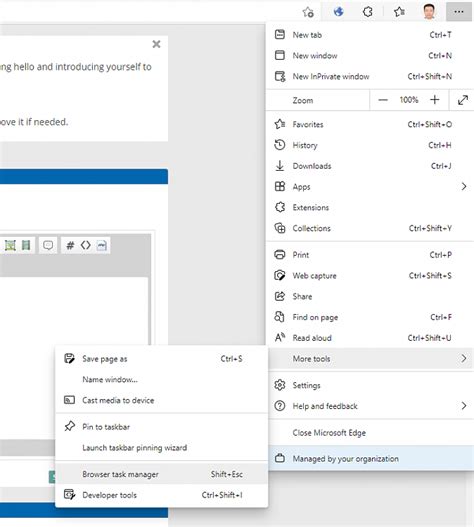Launch taskbar pinning wizard
The height and width of the screenshot is (527, 474).
[x=161, y=448]
